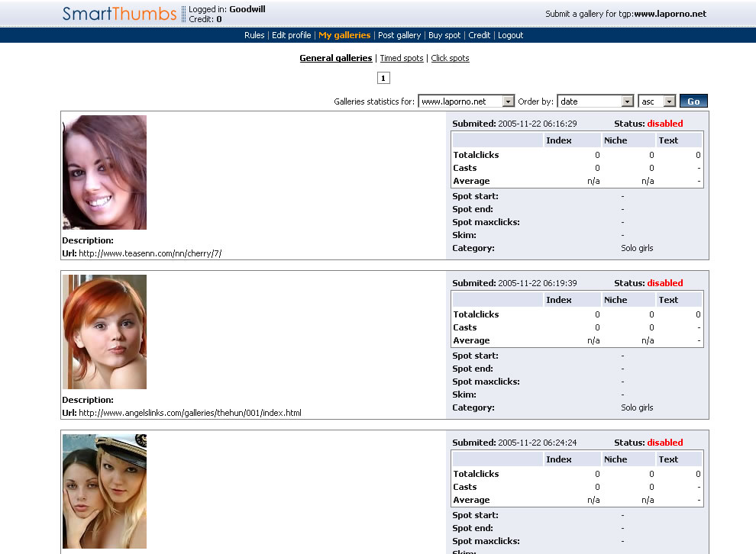Select submitted date 2005-11-22 06:16:29

[x=537, y=124]
